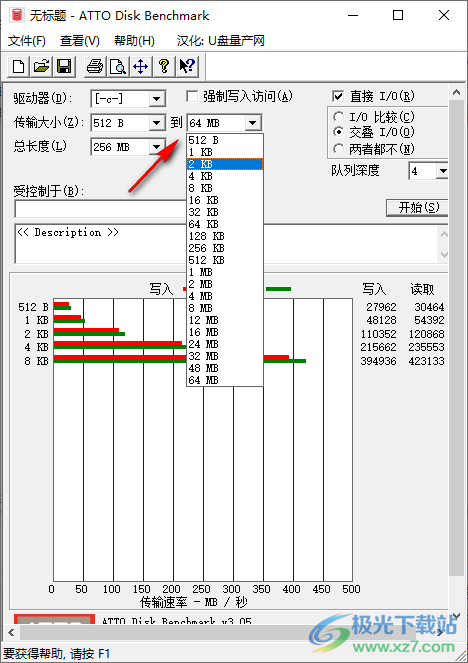Save results with the floppy disk icon

[64, 66]
